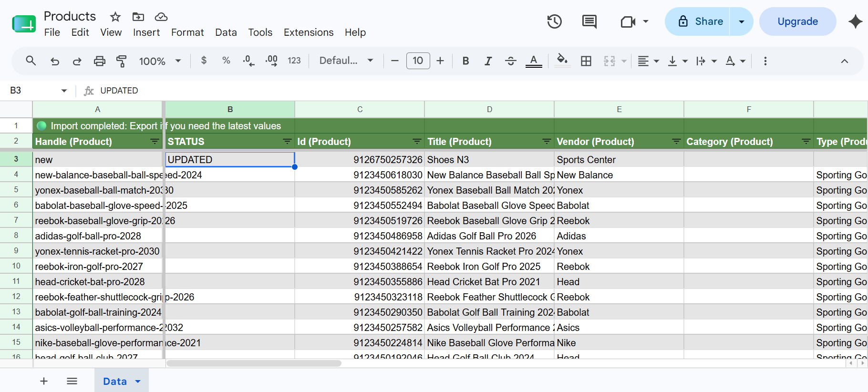The image size is (868, 392).
Task: Open the comments panel icon
Action: pos(589,21)
